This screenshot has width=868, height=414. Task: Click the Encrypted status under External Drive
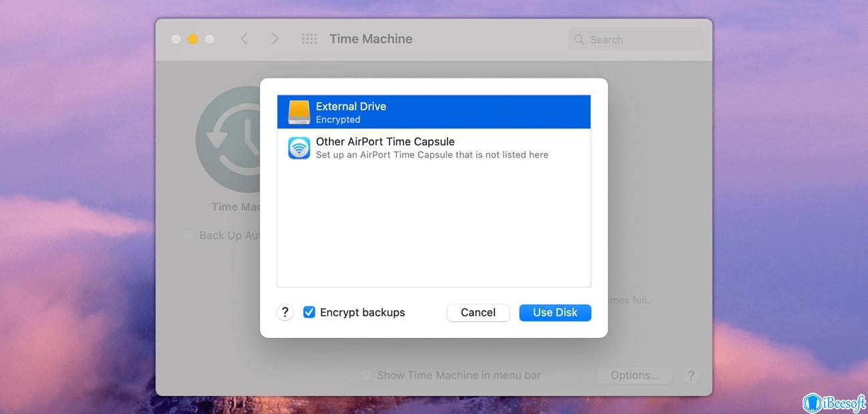pos(338,120)
